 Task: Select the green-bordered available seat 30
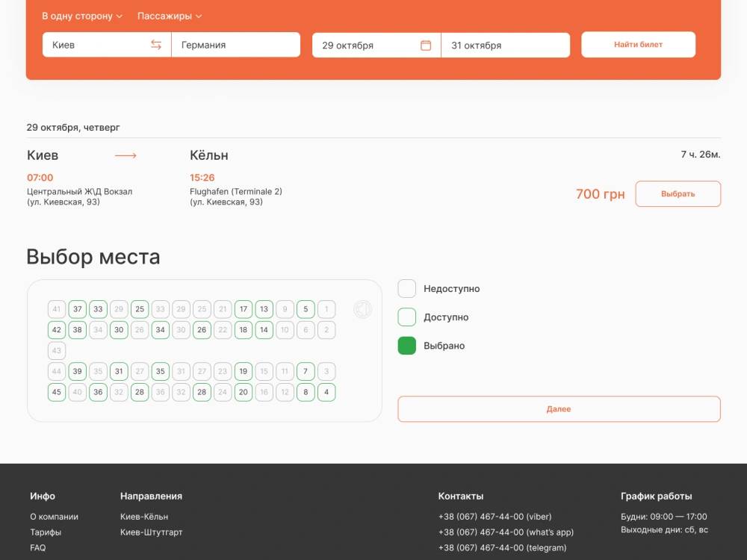[x=119, y=330]
